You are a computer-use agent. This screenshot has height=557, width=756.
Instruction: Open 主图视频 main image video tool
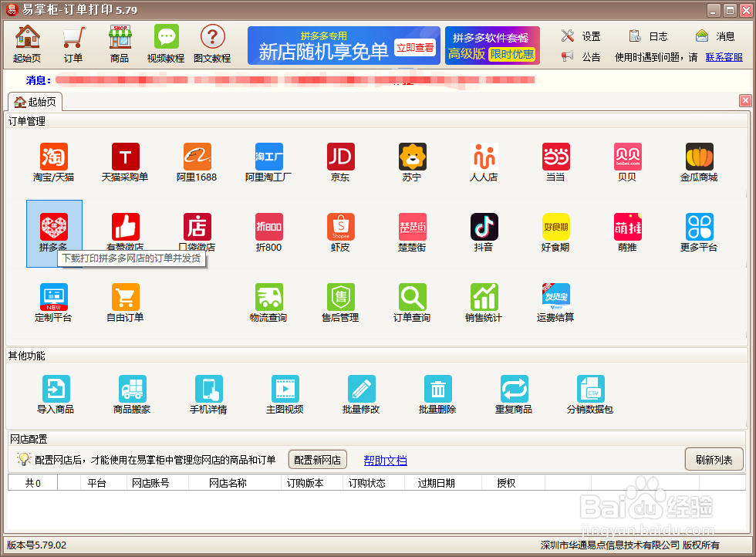coord(285,394)
